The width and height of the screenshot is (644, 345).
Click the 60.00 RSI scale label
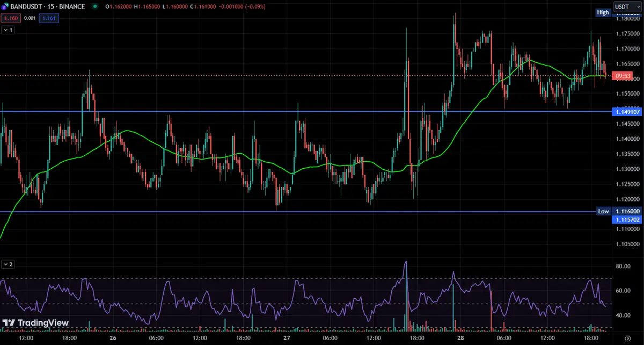[x=623, y=291]
